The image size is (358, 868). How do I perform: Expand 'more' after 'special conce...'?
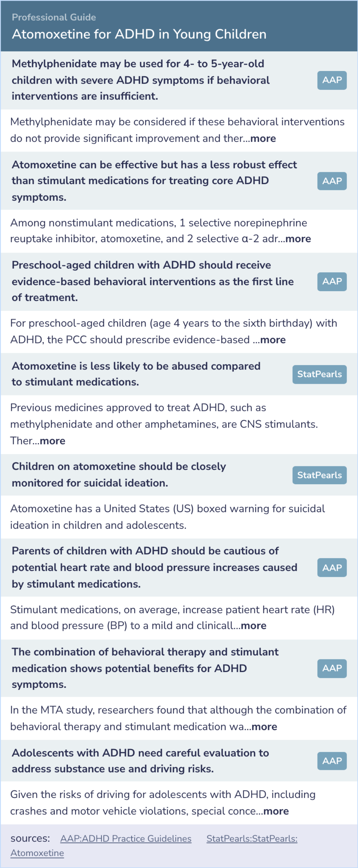(276, 811)
